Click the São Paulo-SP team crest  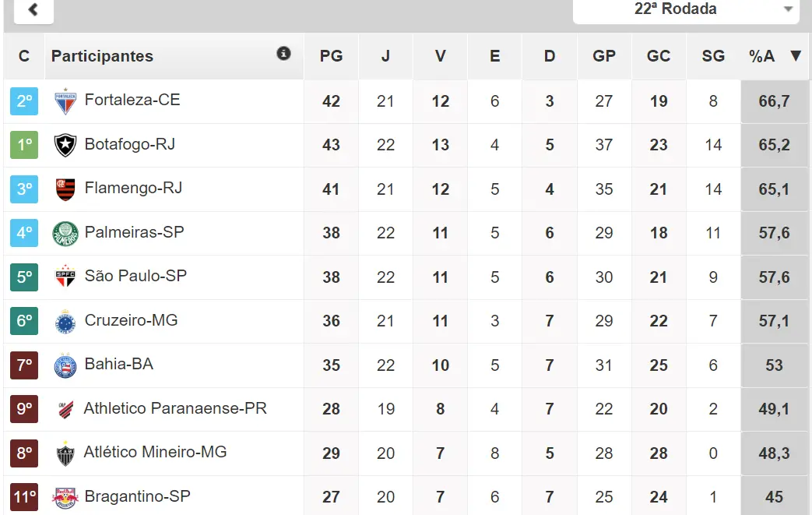(x=65, y=277)
